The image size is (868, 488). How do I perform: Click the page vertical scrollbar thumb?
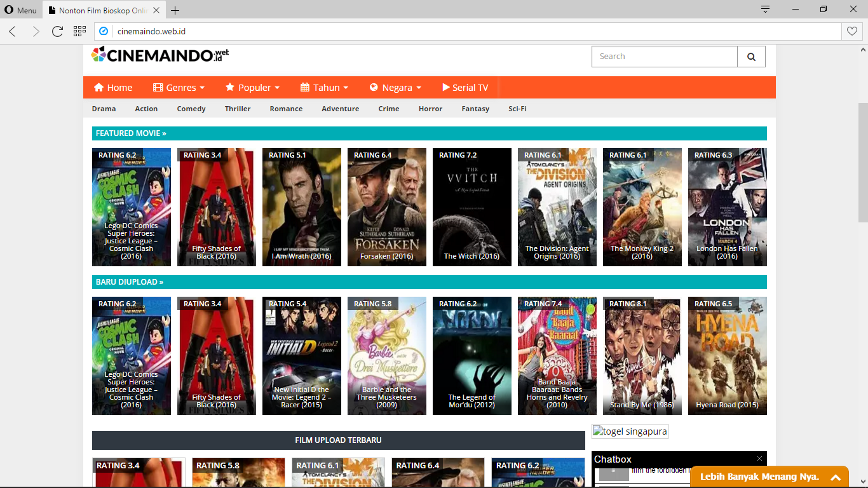click(x=863, y=162)
